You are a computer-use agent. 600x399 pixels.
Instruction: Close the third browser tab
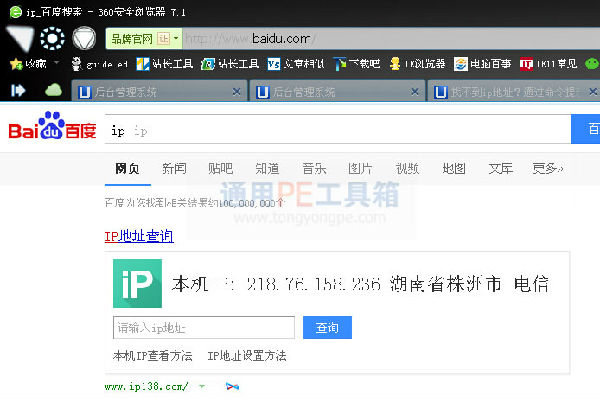593,92
